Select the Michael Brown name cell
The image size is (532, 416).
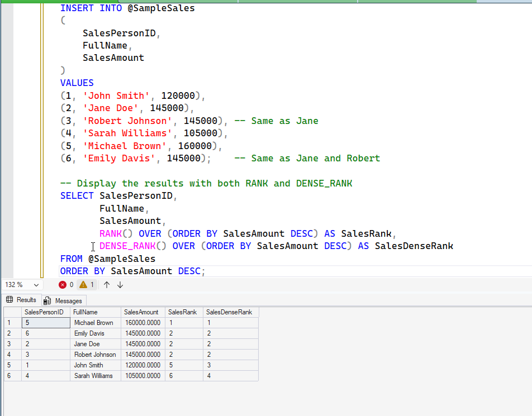tap(93, 323)
